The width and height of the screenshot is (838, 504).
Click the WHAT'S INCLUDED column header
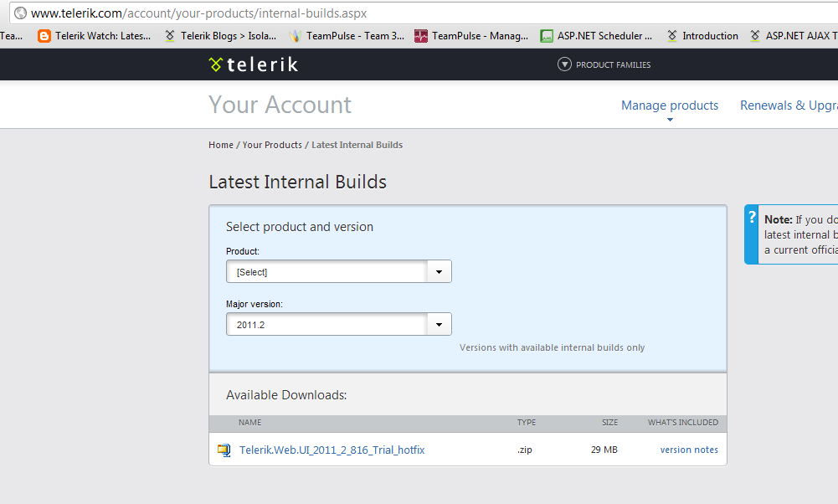pos(683,422)
